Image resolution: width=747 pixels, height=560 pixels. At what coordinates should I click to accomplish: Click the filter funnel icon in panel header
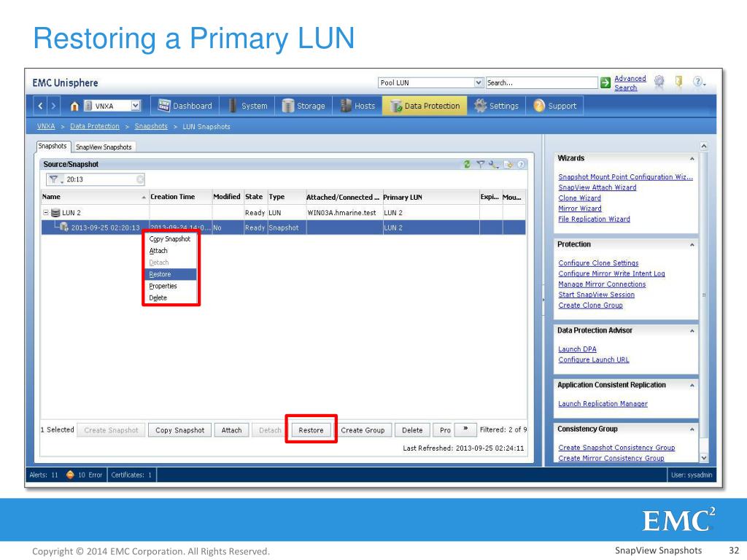[x=480, y=164]
